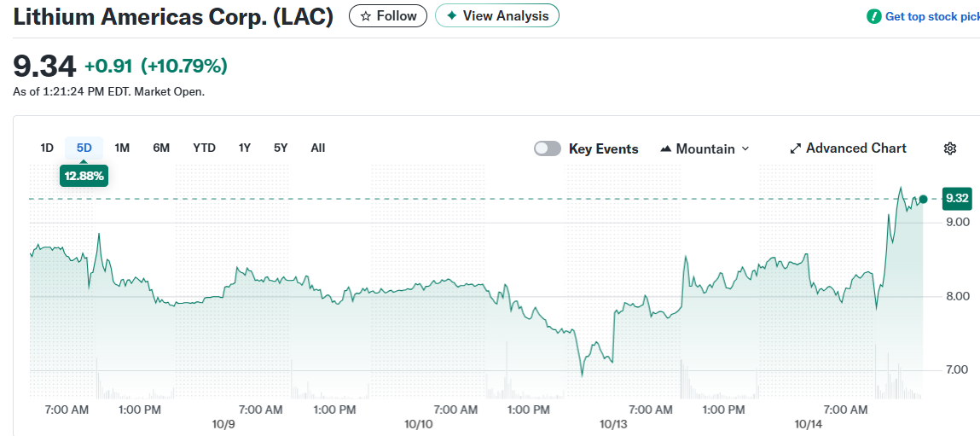Click the green endpoint dot on chart
Image resolution: width=980 pixels, height=436 pixels.
point(923,199)
